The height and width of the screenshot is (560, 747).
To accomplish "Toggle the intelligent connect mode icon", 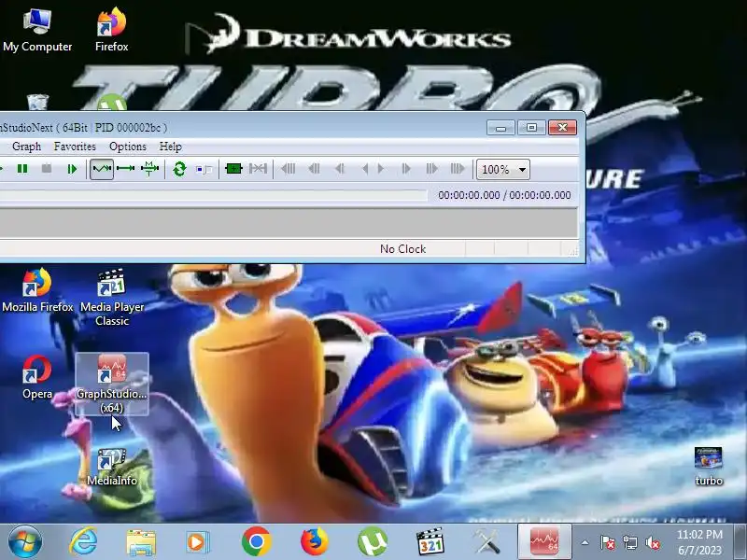I will tap(102, 169).
